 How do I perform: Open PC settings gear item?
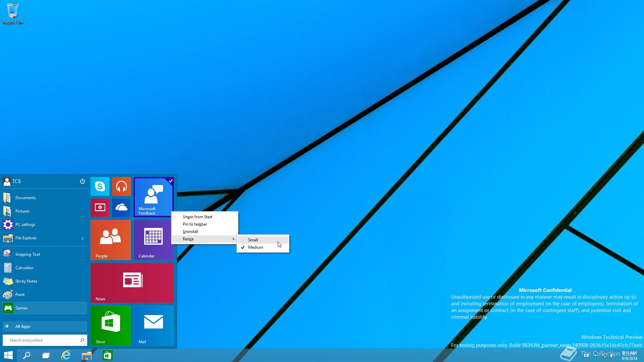[45, 225]
